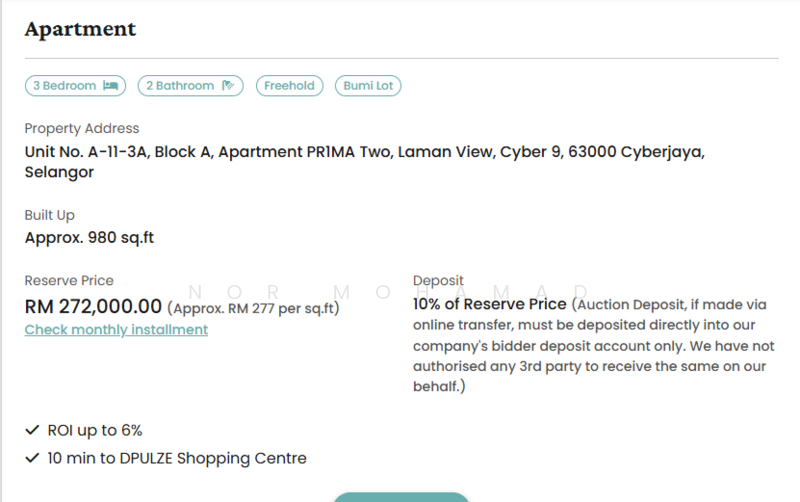Click the Built Up label

[50, 215]
